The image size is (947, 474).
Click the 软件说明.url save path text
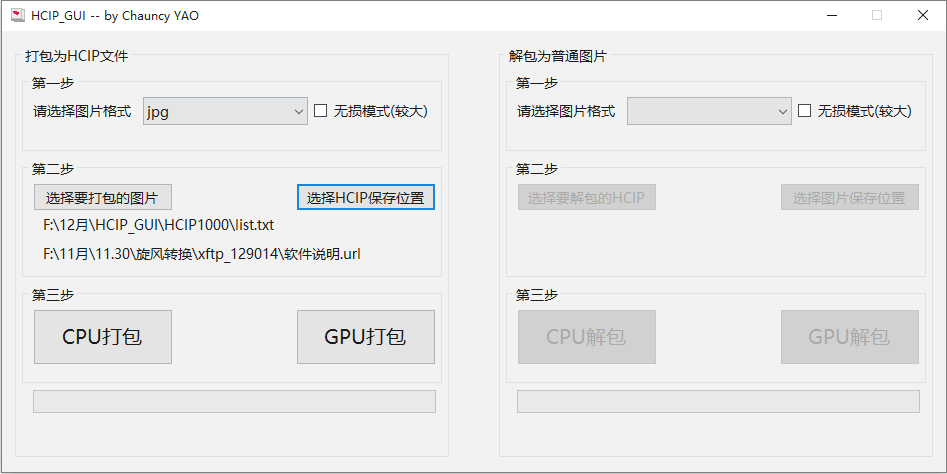(201, 254)
